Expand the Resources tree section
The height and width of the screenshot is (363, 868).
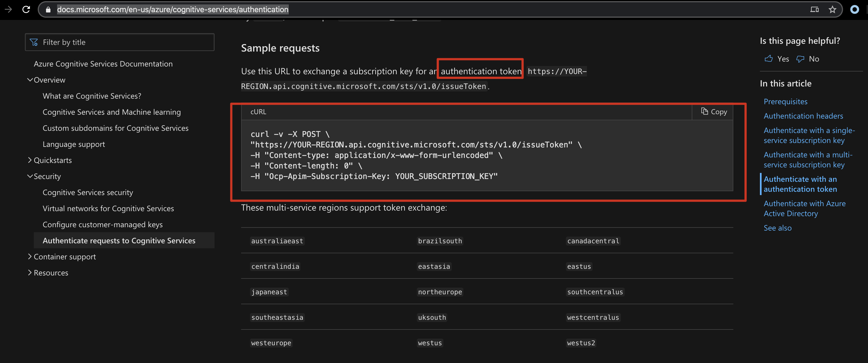click(x=30, y=273)
